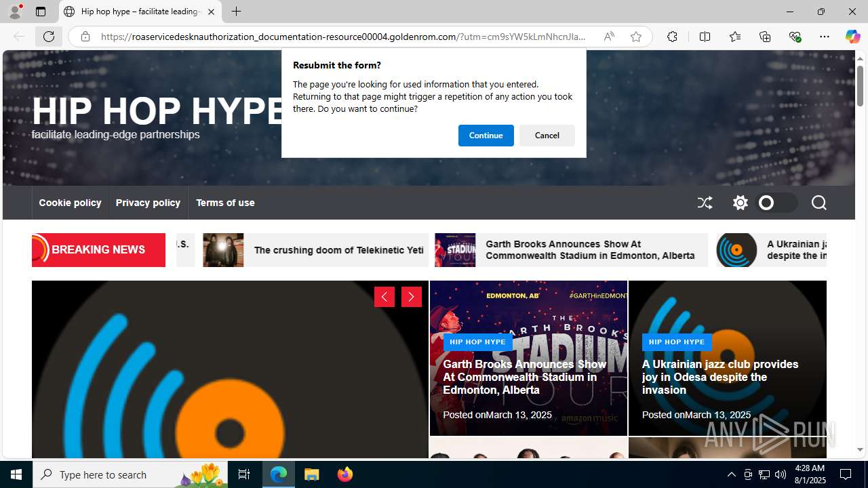Show hidden system tray icons
Image resolution: width=868 pixels, height=488 pixels.
click(x=731, y=474)
